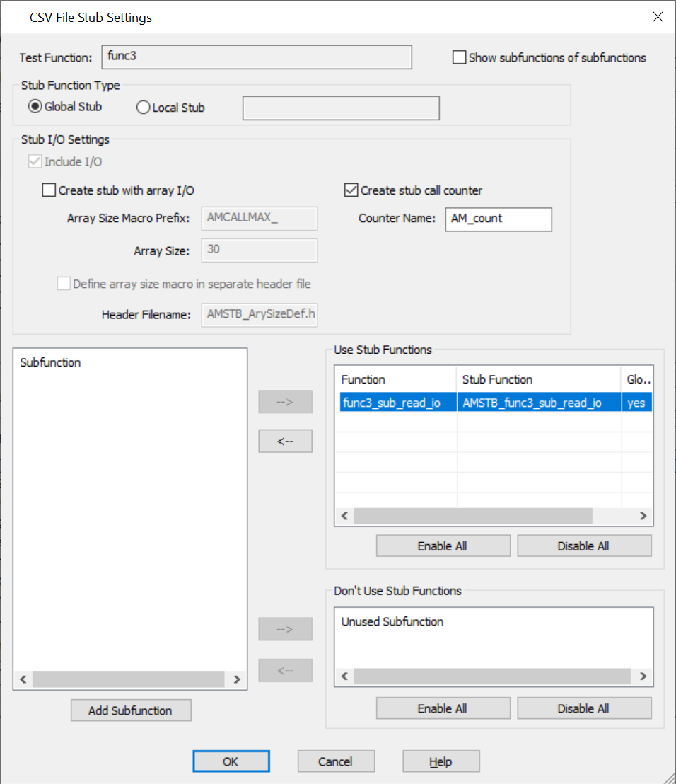
Task: Click the Use Stub Functions horizontal scrollbar thumb
Action: click(x=473, y=516)
